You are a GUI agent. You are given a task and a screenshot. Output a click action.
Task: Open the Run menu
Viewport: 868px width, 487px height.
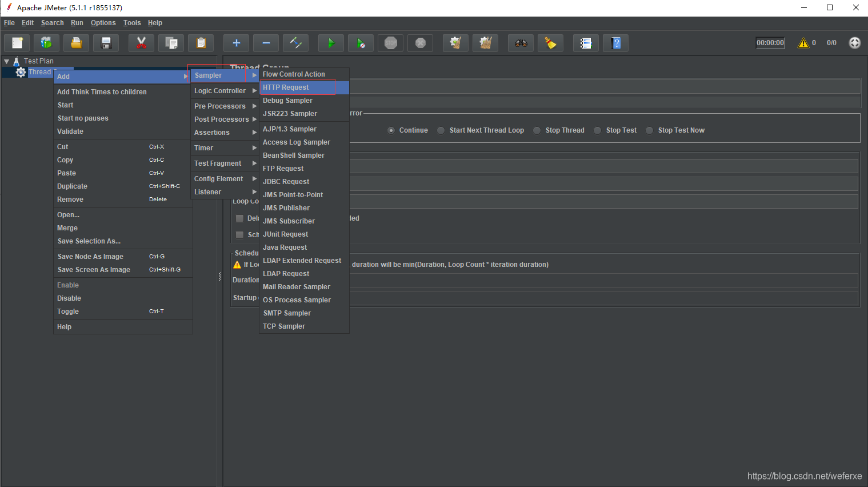coord(77,23)
